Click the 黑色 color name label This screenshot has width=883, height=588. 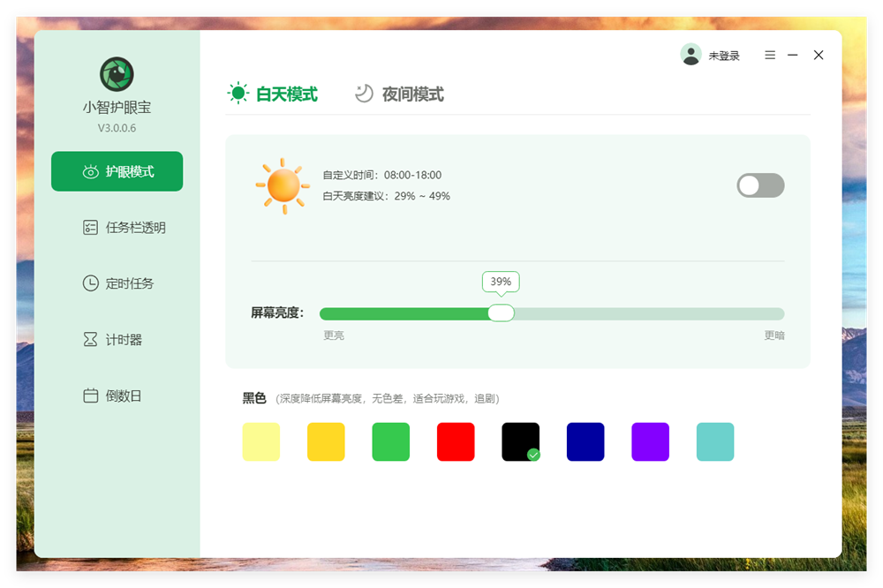tap(254, 398)
